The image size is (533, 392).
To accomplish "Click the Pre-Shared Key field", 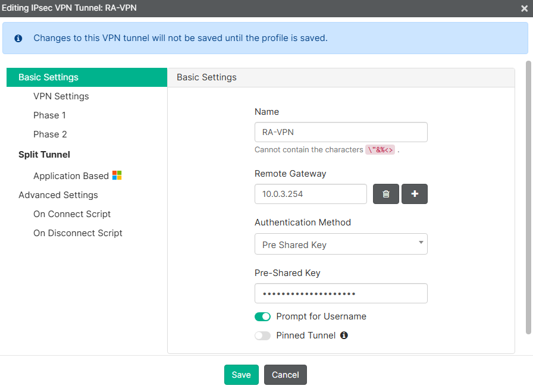I will point(341,293).
